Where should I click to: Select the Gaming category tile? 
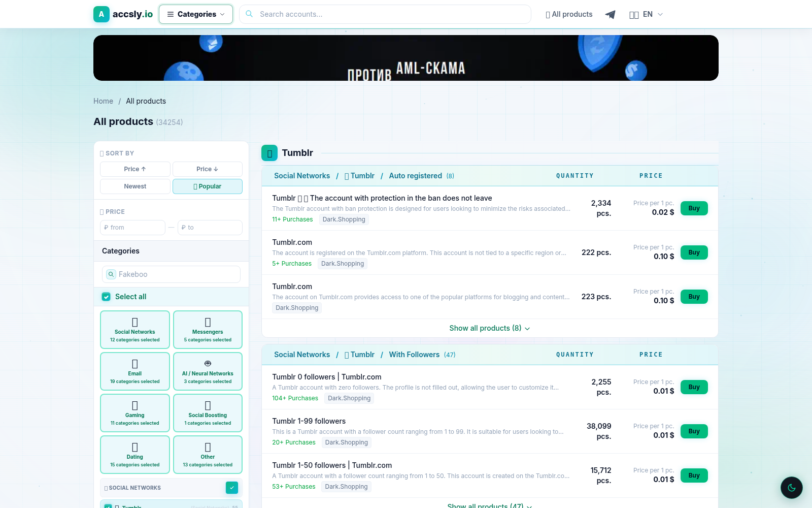coord(135,413)
